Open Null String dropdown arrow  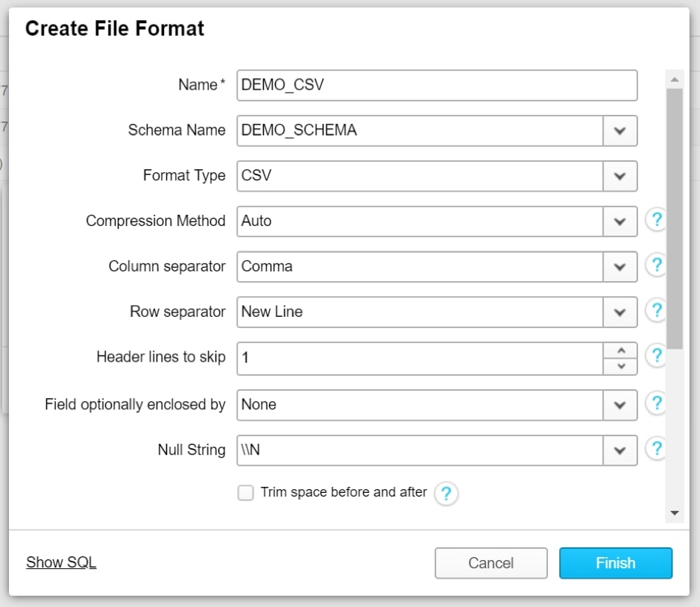[619, 450]
